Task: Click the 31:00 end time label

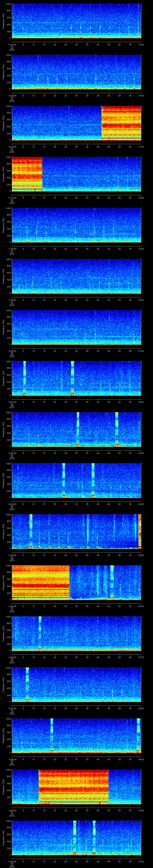Action: pyautogui.click(x=141, y=861)
